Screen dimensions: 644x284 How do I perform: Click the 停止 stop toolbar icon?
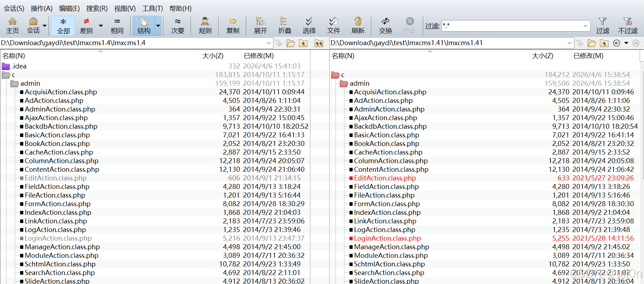pyautogui.click(x=410, y=26)
